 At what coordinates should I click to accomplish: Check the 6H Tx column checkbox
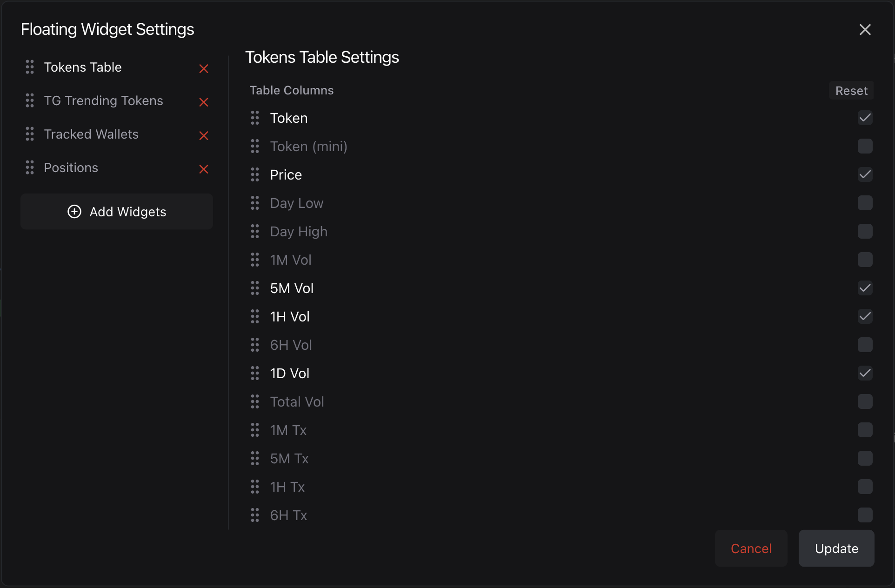(x=865, y=515)
